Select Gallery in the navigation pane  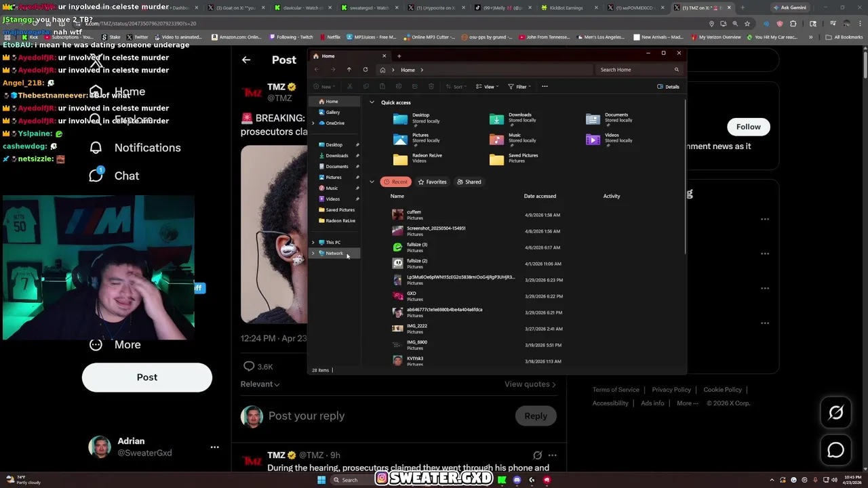coord(333,113)
